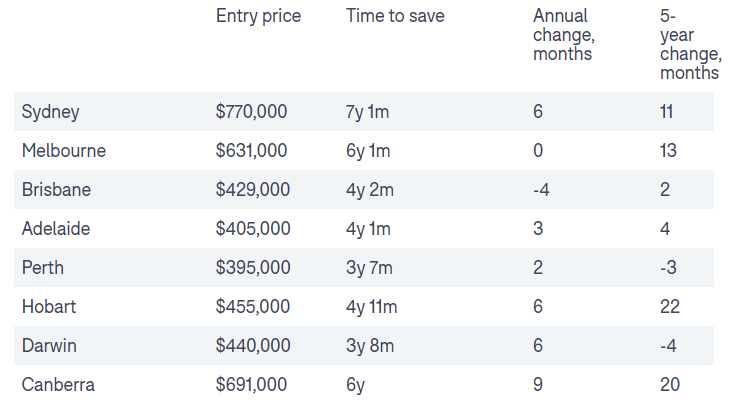This screenshot has width=740, height=412.
Task: Select Hobart's 22 five-year change value
Action: point(669,306)
